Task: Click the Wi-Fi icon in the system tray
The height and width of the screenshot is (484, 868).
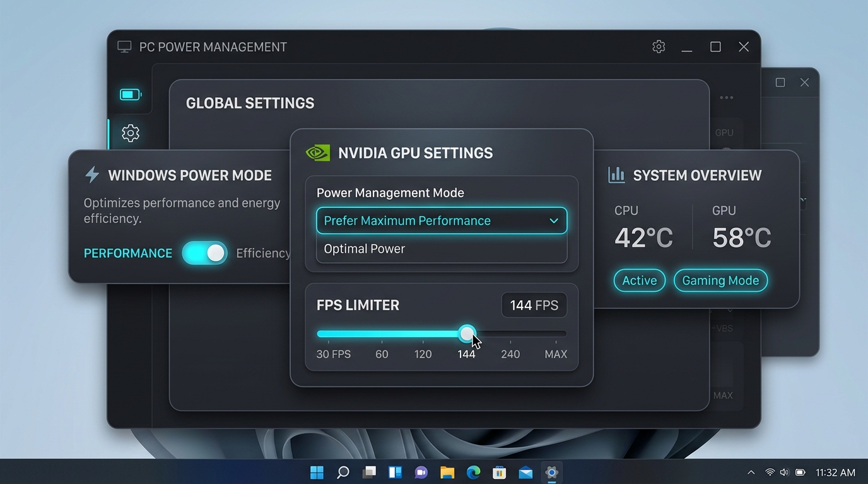Action: pos(770,472)
